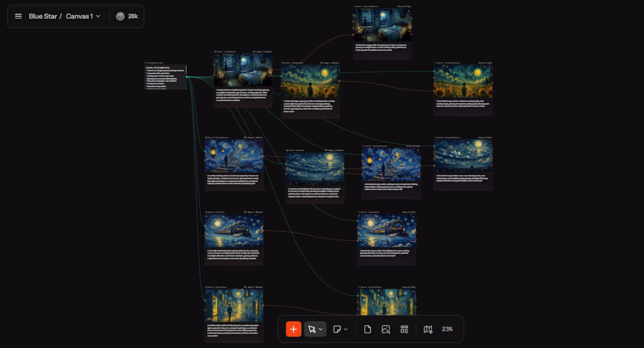Select the sunflower field thumbnail in GPT Image node

310,81
